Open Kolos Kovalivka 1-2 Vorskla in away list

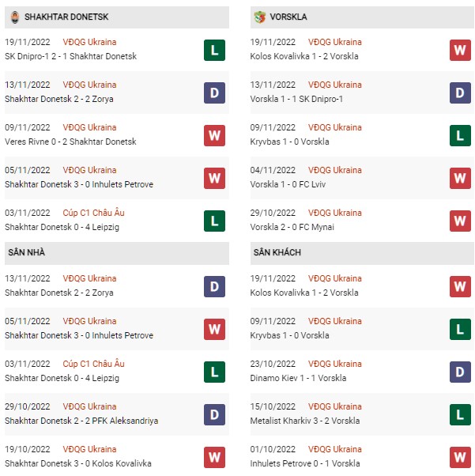click(x=304, y=293)
